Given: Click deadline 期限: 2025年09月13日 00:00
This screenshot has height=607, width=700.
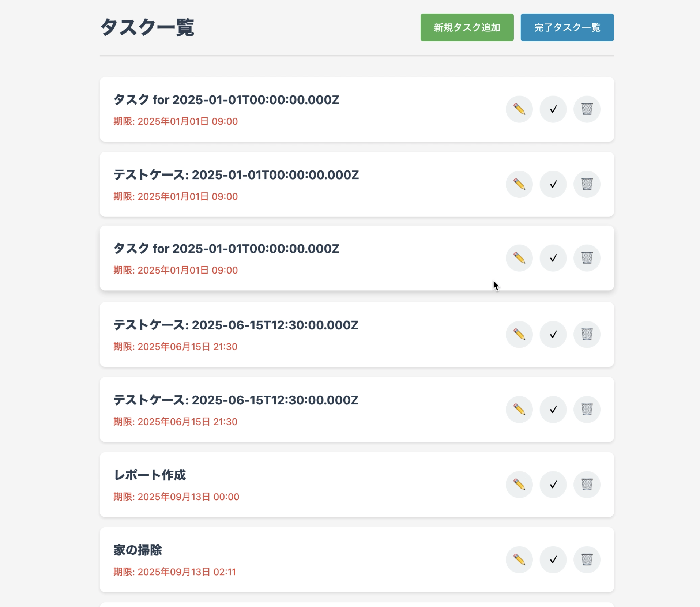Looking at the screenshot, I should coord(176,497).
